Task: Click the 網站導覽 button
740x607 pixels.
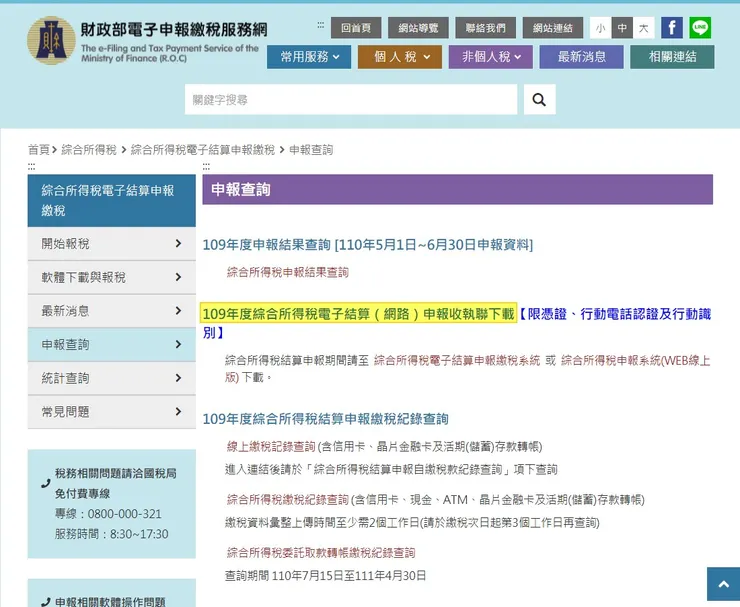Action: point(418,28)
